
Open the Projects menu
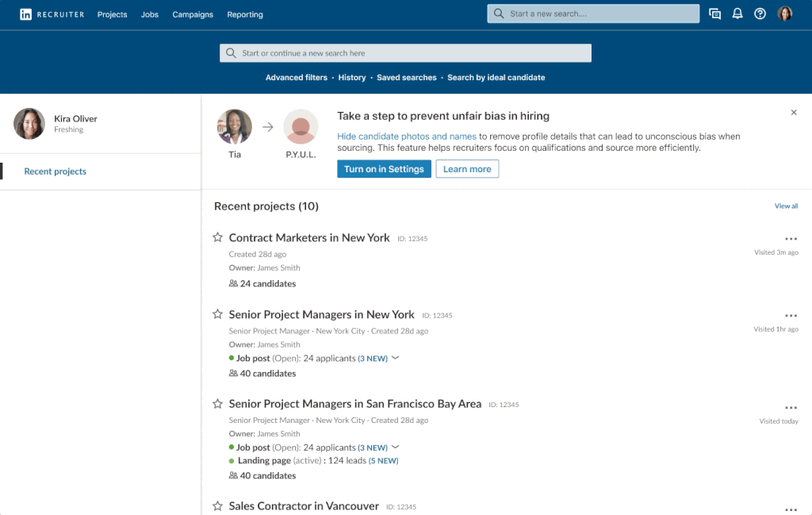click(x=112, y=14)
